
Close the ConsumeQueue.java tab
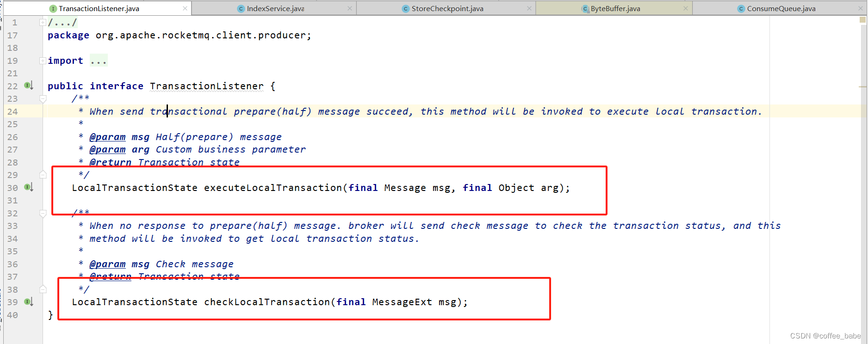861,8
